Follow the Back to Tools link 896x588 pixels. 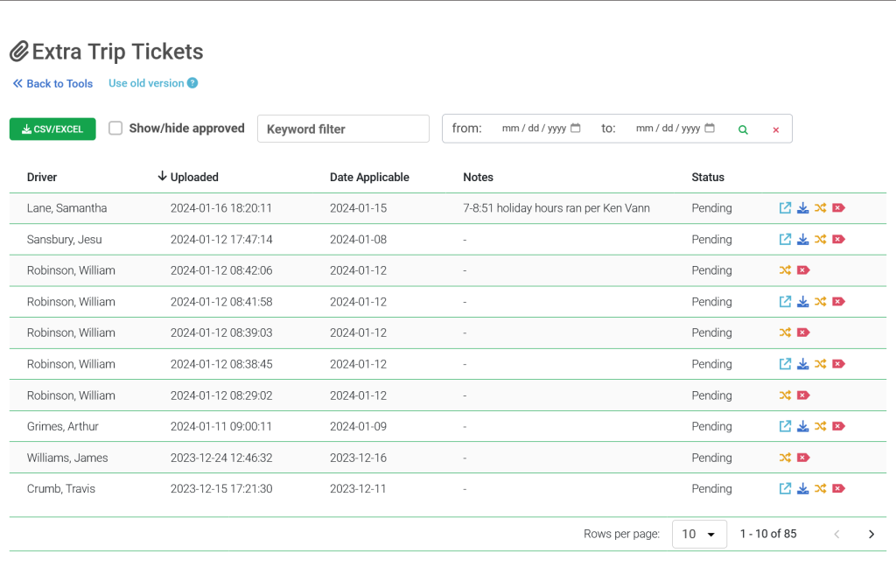pos(52,84)
